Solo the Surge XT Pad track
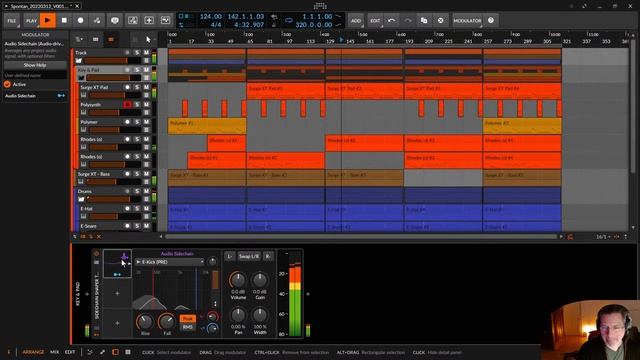 pyautogui.click(x=137, y=87)
